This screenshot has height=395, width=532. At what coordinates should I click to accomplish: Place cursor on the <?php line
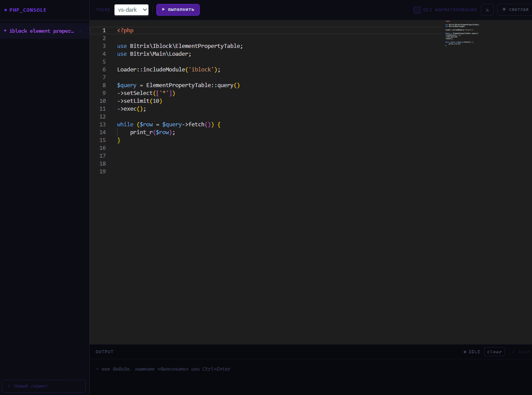pyautogui.click(x=125, y=30)
